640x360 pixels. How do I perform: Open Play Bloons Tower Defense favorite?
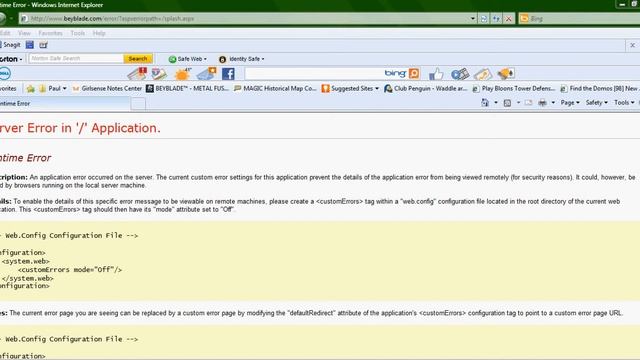click(x=513, y=88)
